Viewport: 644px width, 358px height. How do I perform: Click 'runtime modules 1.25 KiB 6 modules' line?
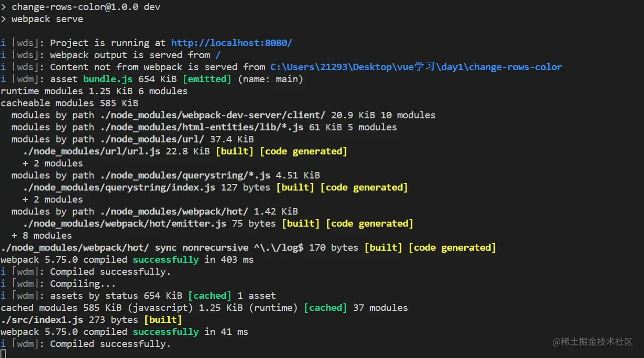pos(94,91)
